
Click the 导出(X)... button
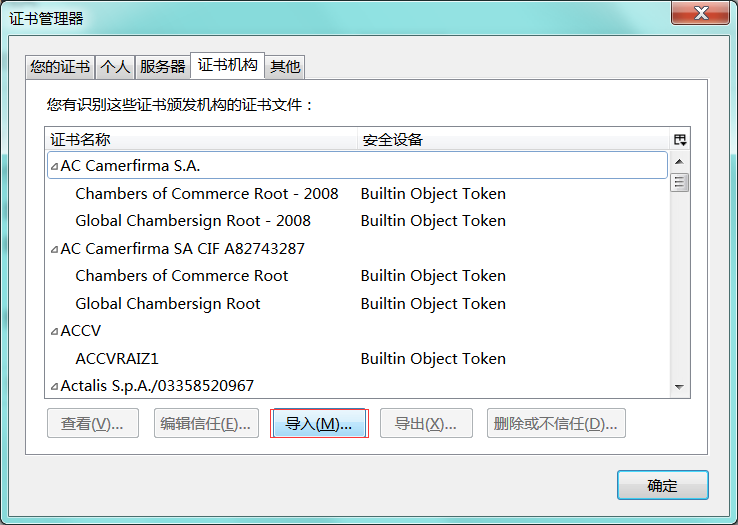pyautogui.click(x=426, y=423)
